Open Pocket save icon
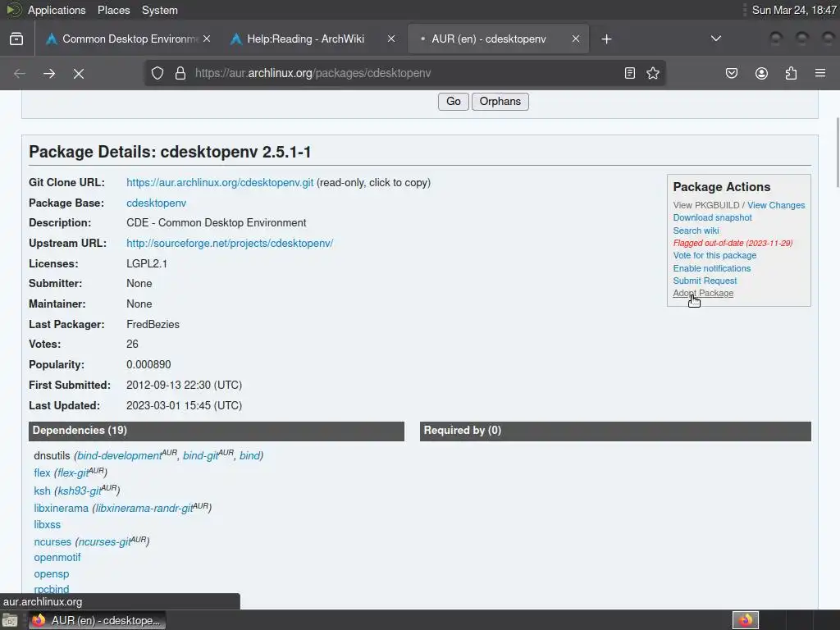 click(x=732, y=73)
